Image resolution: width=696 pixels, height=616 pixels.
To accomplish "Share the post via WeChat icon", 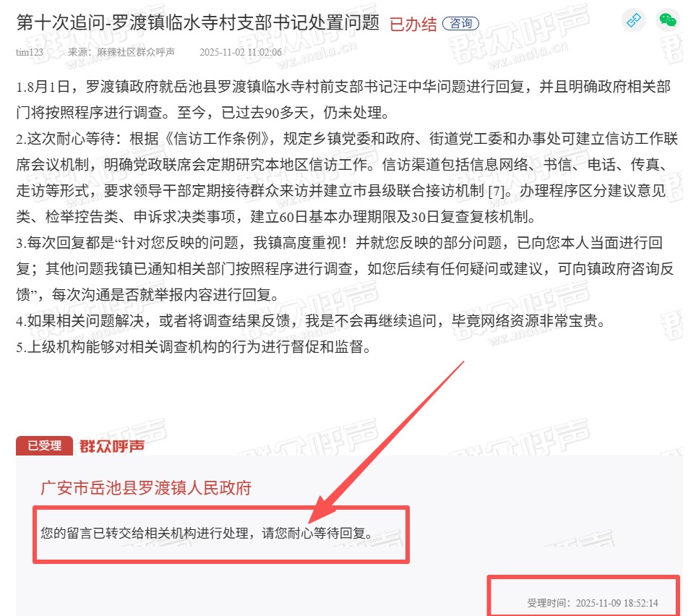I will [x=667, y=20].
